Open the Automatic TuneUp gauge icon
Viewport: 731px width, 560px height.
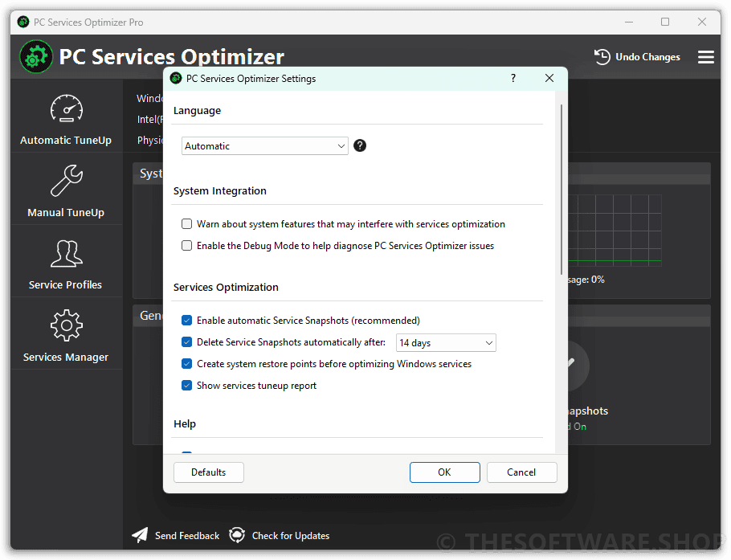[x=66, y=108]
